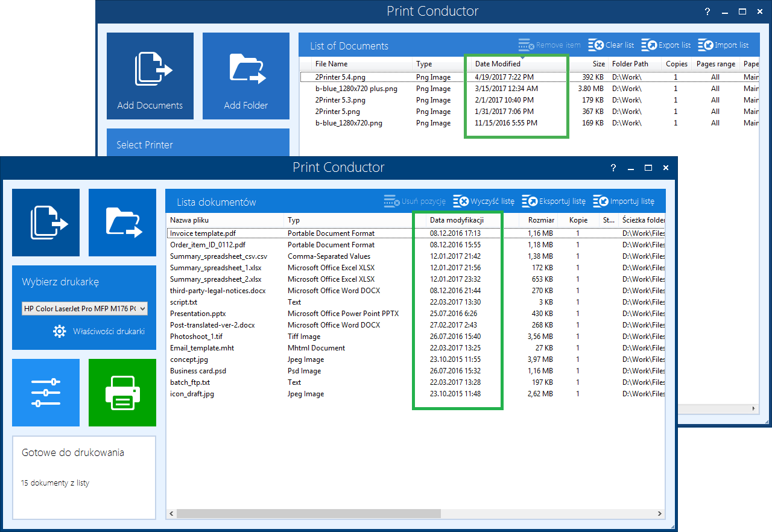Click Add Folder tile in back window
772x532 pixels.
tap(246, 76)
